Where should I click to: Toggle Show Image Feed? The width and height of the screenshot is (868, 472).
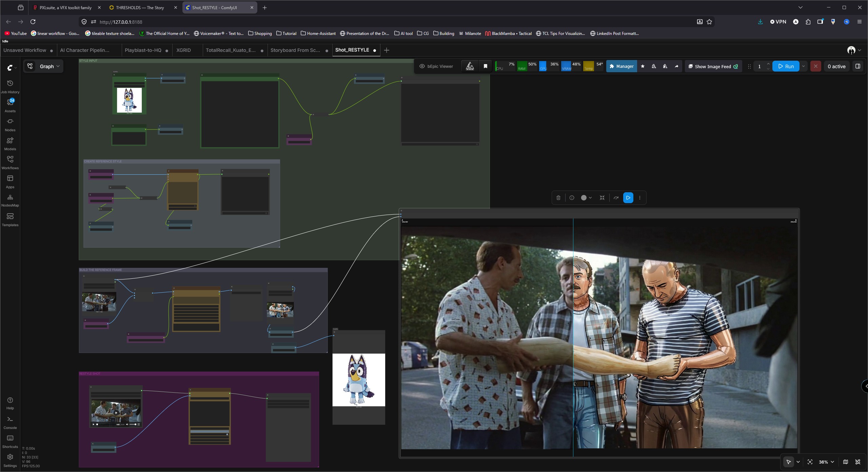(x=713, y=66)
